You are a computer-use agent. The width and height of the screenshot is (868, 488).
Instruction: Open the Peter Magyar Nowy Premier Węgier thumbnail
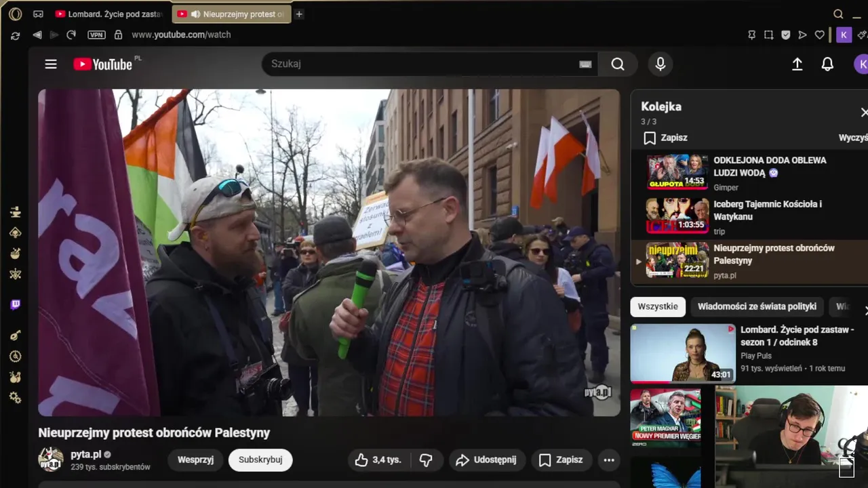665,419
